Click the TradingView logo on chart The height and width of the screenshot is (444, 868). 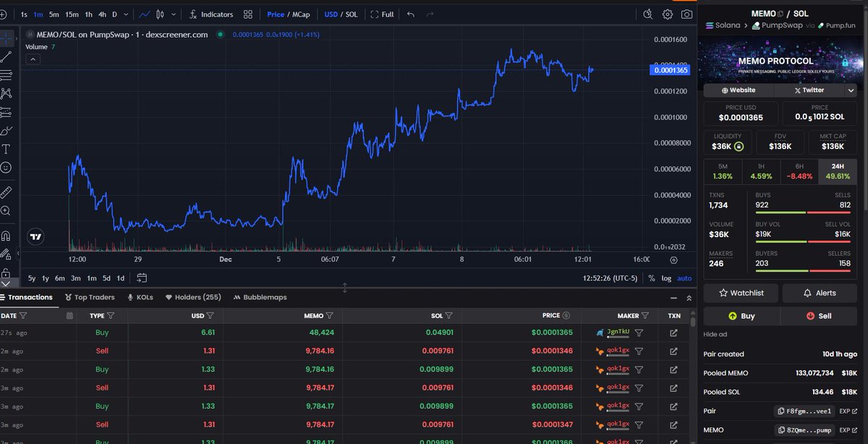pos(35,236)
